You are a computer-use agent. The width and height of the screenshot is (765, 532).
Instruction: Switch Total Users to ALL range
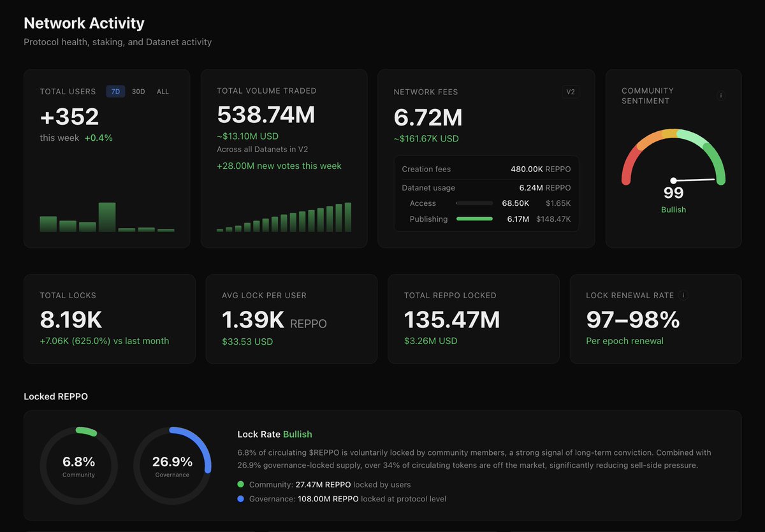pos(163,92)
